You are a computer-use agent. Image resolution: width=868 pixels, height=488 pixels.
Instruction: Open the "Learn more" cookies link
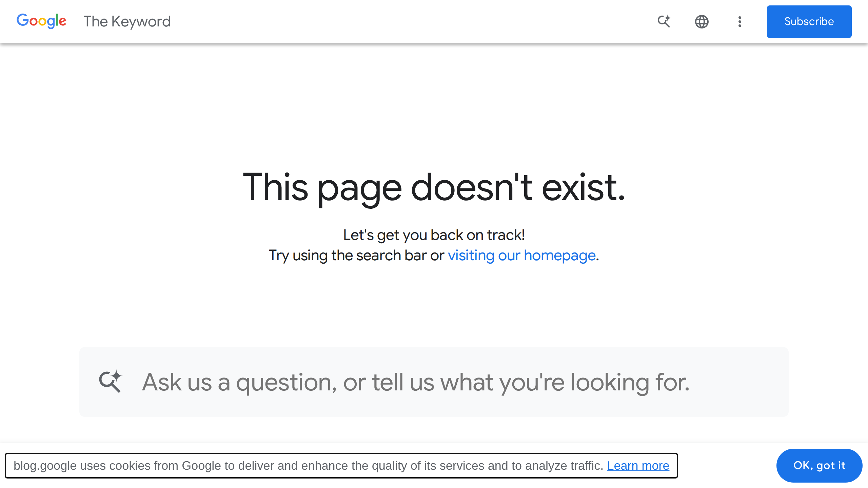pos(638,466)
